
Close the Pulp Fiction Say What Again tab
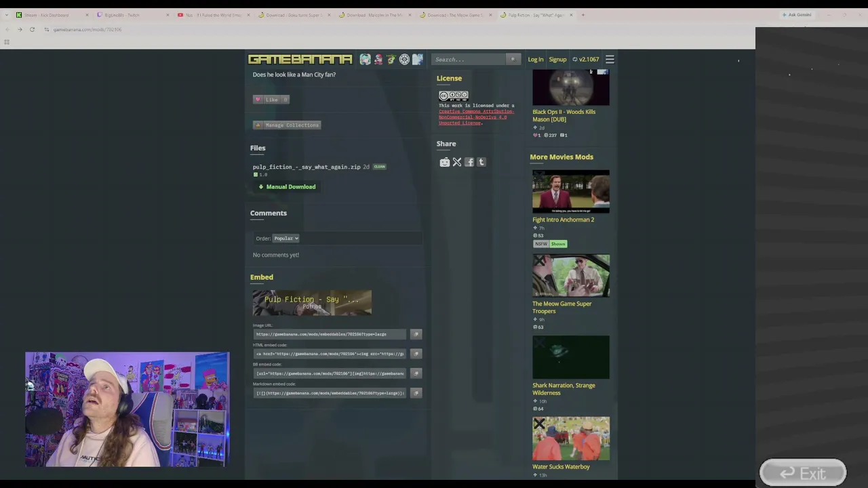[571, 15]
